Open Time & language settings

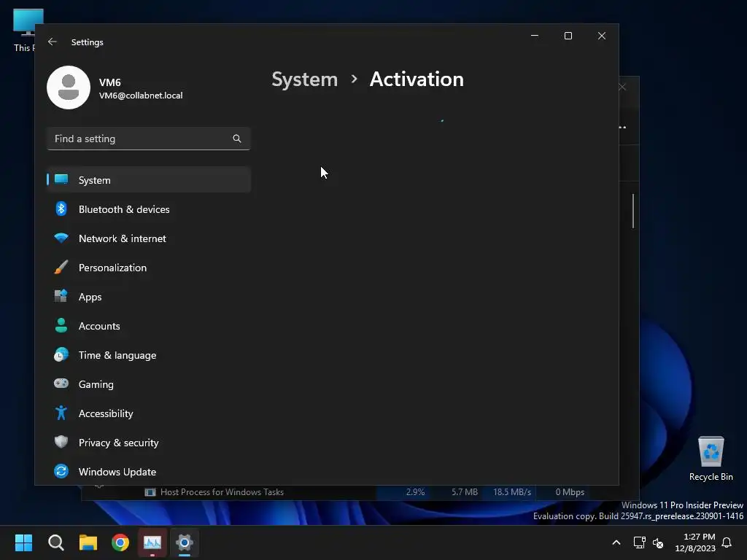[149, 355]
